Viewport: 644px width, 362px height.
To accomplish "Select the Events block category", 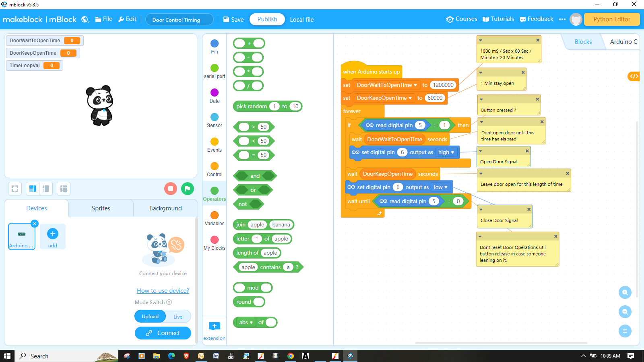I will (x=215, y=145).
